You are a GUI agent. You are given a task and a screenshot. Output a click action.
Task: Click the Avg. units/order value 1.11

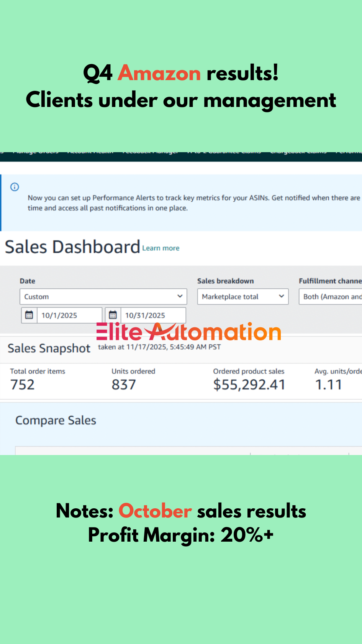point(328,384)
